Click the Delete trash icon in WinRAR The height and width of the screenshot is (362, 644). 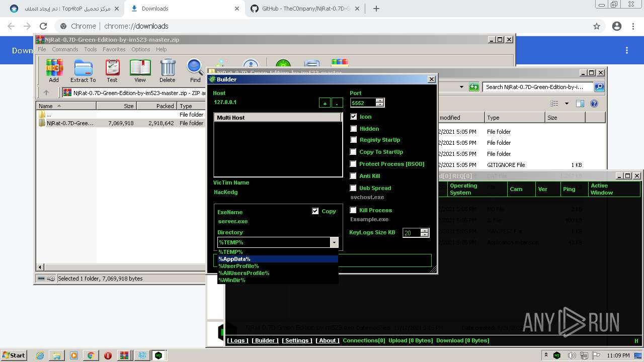pyautogui.click(x=168, y=70)
